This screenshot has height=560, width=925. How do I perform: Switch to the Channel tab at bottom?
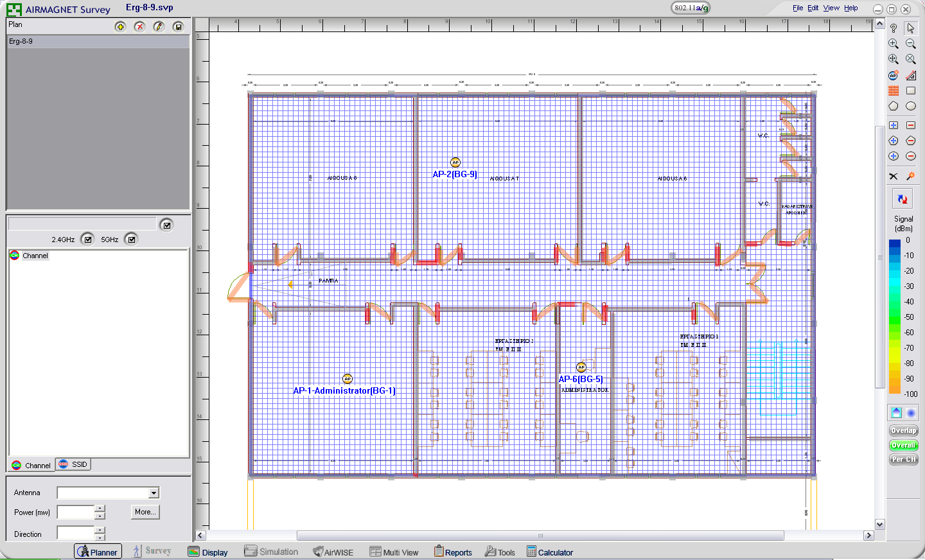31,466
